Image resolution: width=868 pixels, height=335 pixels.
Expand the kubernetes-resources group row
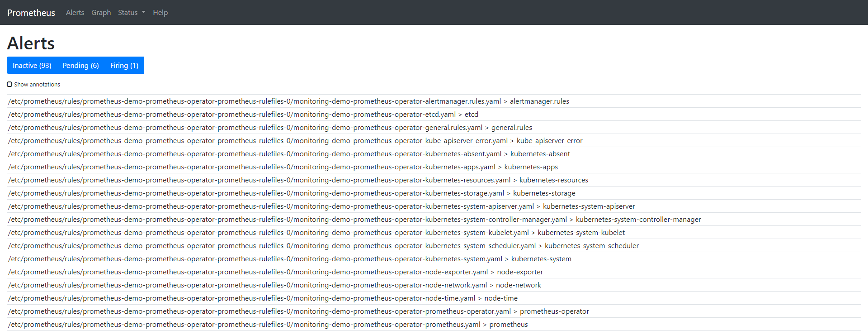click(x=434, y=180)
